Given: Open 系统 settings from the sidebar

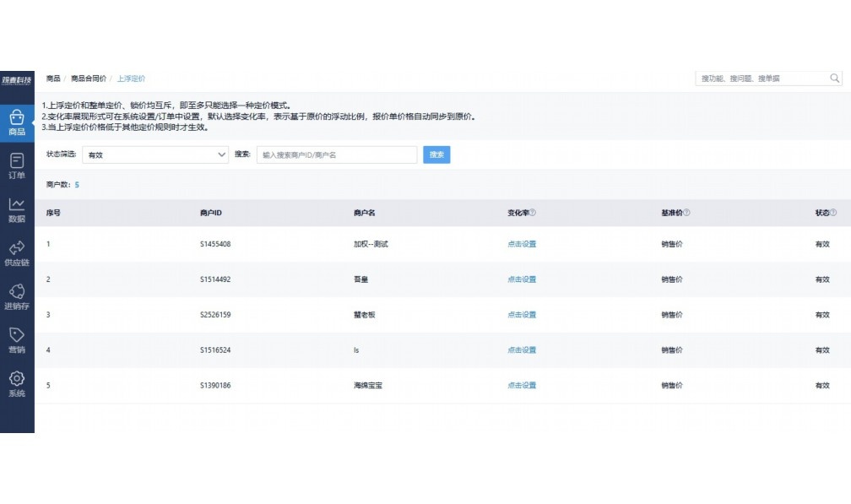Looking at the screenshot, I should (x=15, y=385).
